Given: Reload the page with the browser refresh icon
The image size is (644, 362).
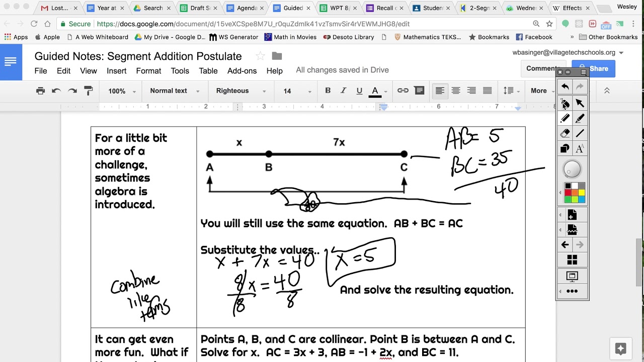Looking at the screenshot, I should pyautogui.click(x=34, y=24).
